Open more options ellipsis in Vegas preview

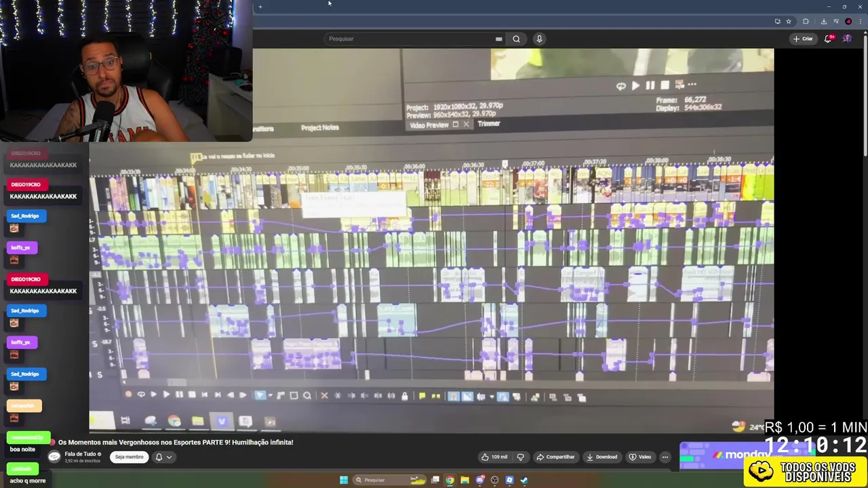pyautogui.click(x=692, y=85)
